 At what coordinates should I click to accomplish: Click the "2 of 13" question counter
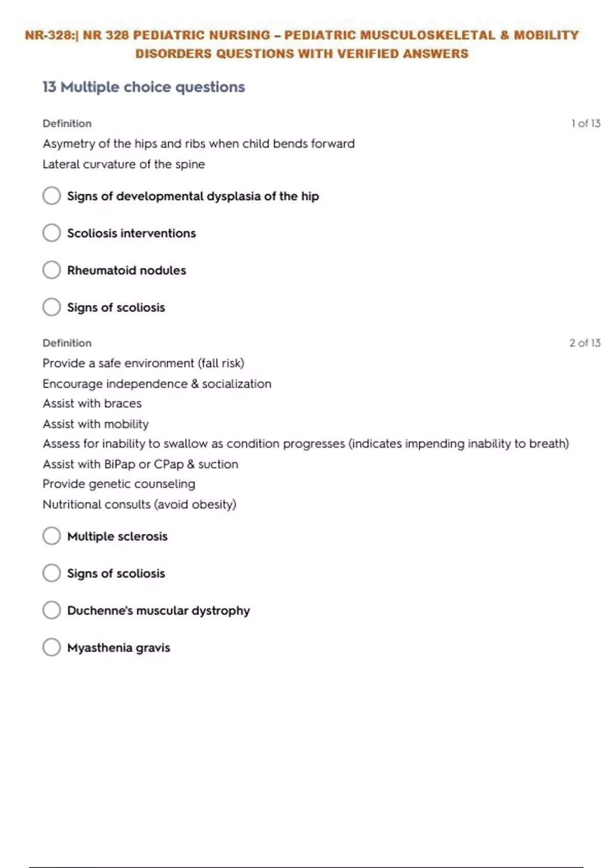tap(585, 343)
